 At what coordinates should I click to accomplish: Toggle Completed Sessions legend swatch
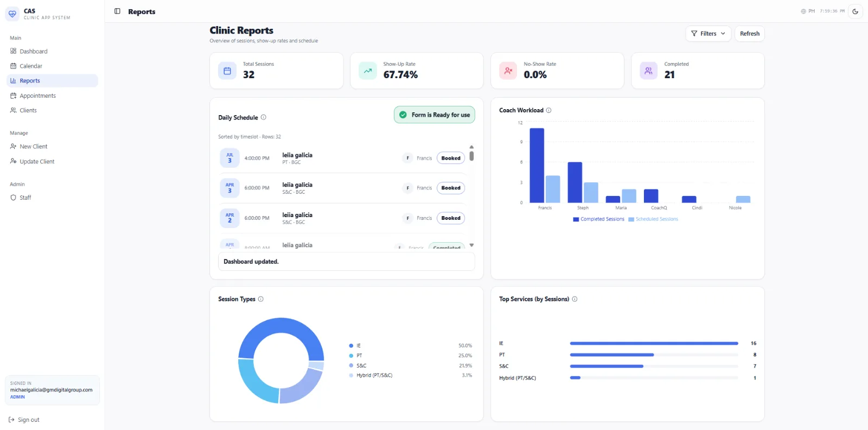click(576, 219)
